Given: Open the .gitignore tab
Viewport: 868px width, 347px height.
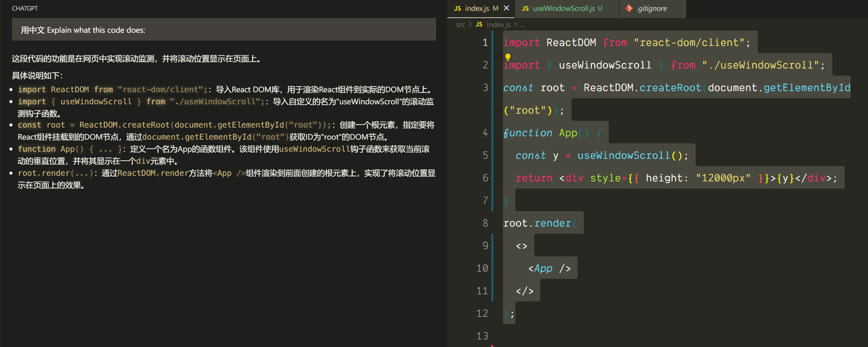Looking at the screenshot, I should [x=652, y=8].
